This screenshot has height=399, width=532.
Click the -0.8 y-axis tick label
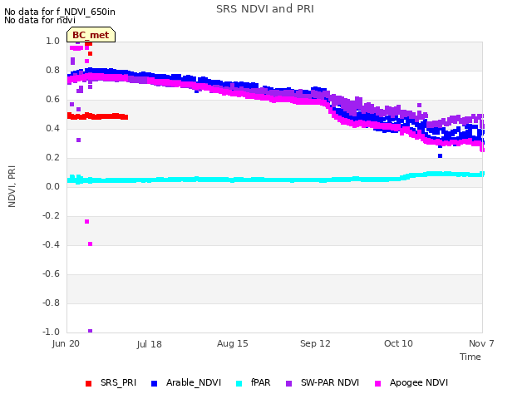point(51,303)
